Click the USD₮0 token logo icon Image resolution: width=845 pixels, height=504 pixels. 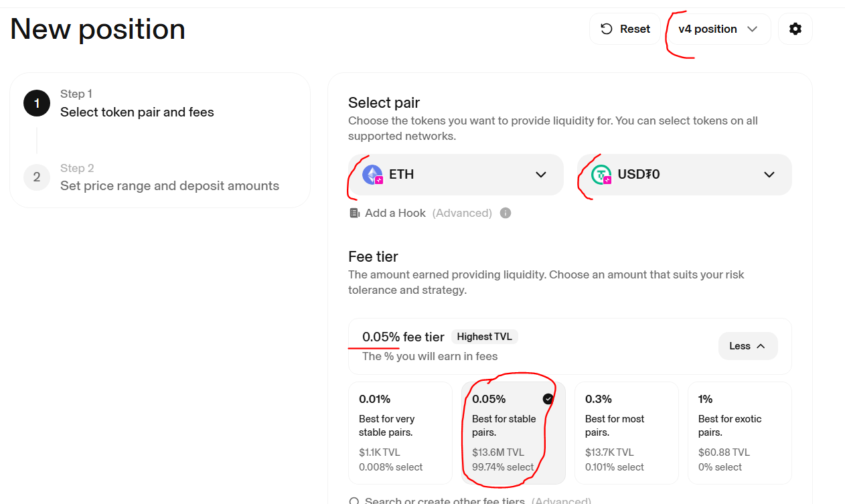[x=601, y=175]
